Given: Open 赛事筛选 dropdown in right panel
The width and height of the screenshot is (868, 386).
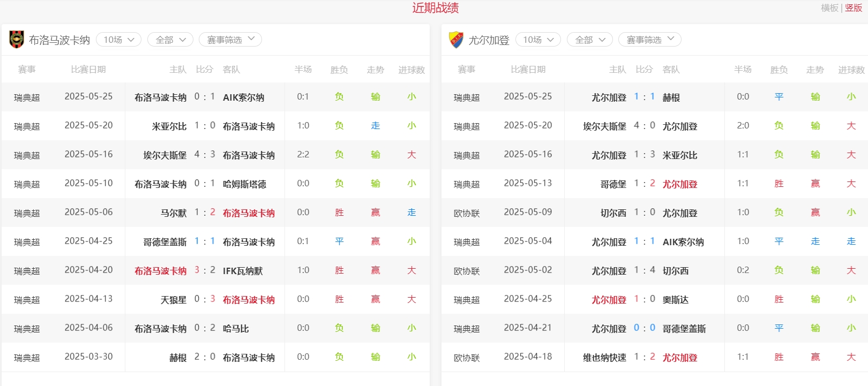Looking at the screenshot, I should click(650, 40).
